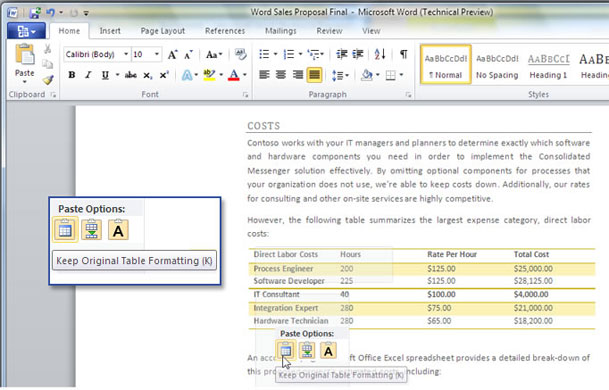Turn off the highlighted Justify alignment
Viewport: 609px width, 390px height.
tap(314, 75)
